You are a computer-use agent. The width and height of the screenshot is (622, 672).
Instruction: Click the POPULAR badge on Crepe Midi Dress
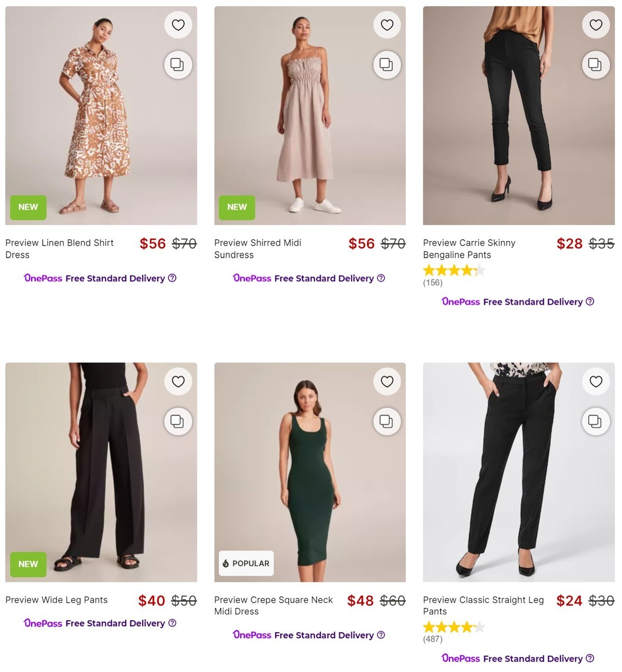pyautogui.click(x=246, y=563)
